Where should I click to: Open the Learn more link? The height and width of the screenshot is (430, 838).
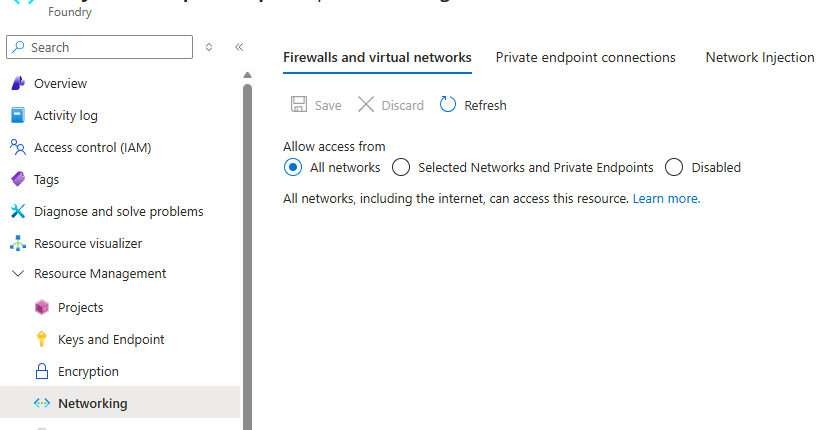coord(665,199)
